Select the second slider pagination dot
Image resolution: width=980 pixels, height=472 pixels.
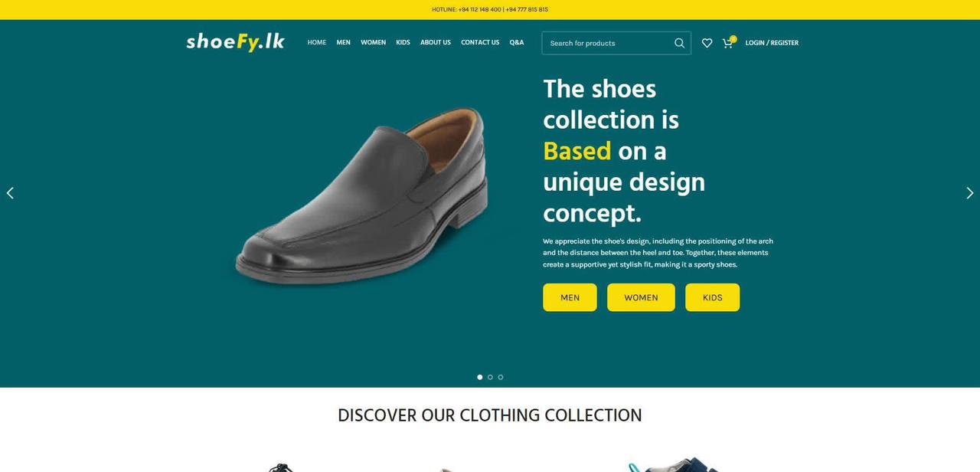490,377
